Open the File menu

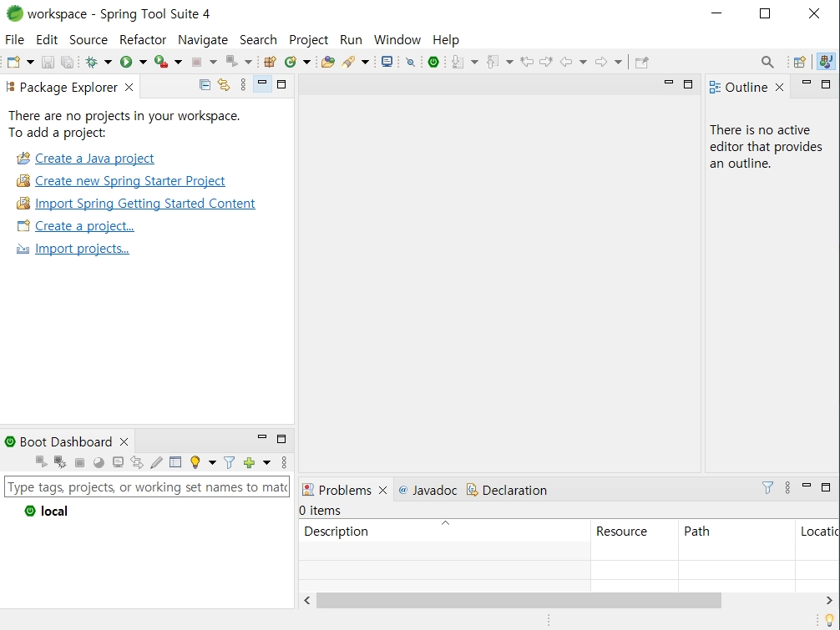point(14,39)
